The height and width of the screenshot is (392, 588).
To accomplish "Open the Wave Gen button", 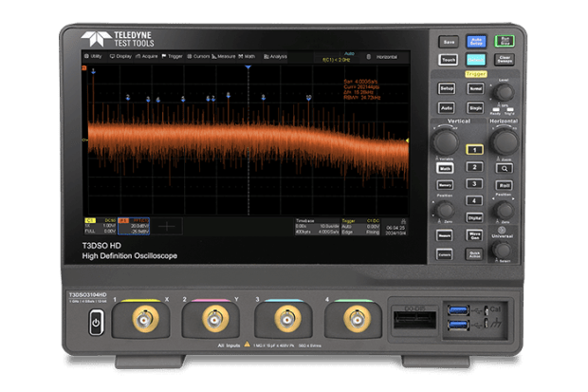I will [474, 235].
